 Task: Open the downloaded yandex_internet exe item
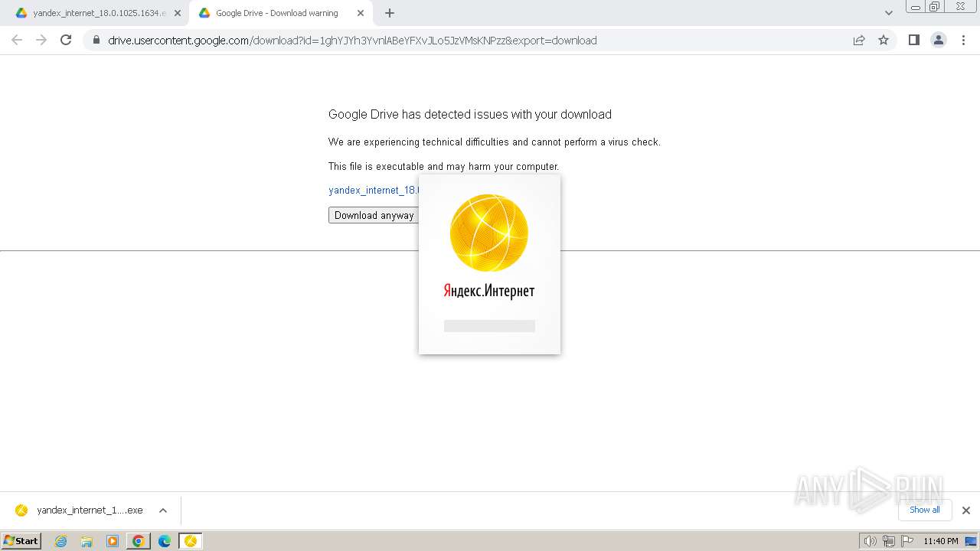tap(79, 510)
